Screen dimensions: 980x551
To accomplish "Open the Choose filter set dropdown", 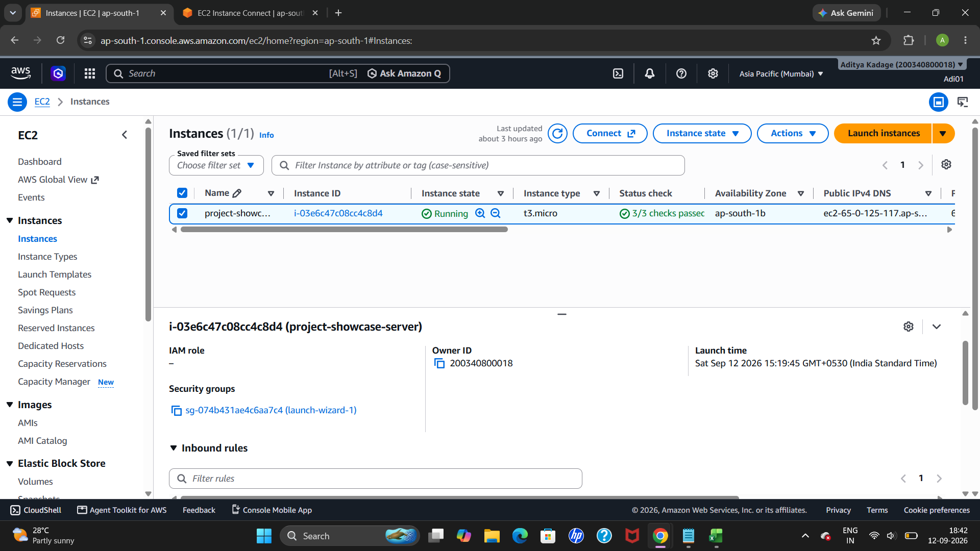I will (216, 165).
